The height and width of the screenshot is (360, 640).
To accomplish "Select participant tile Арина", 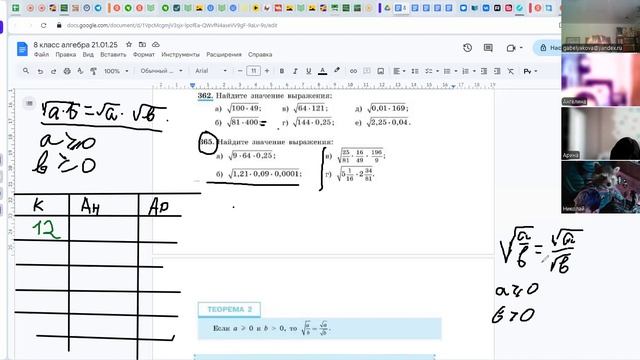I will click(x=600, y=133).
